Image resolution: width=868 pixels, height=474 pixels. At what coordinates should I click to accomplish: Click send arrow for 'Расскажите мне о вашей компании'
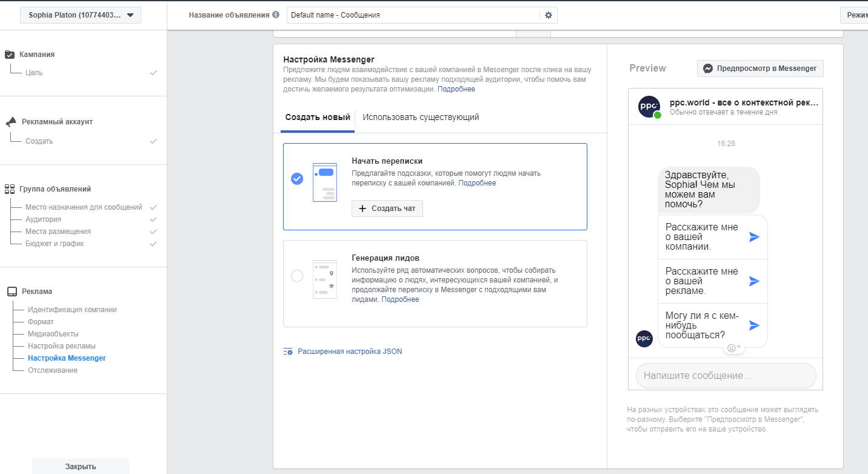pyautogui.click(x=754, y=237)
